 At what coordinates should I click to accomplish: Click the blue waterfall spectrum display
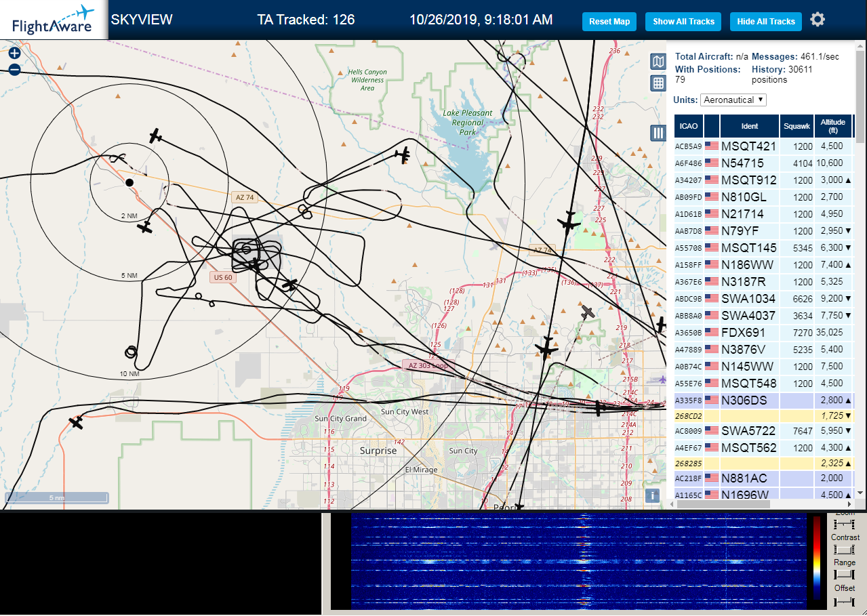click(578, 561)
